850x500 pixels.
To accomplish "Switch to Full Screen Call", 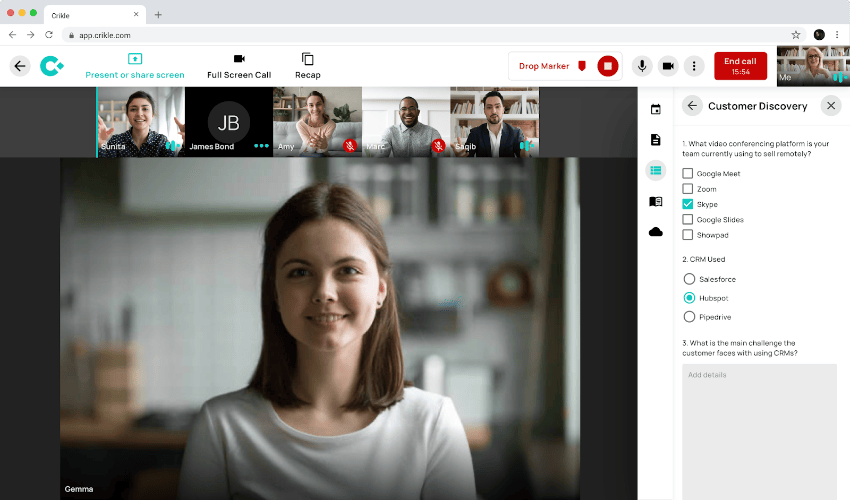I will (239, 66).
